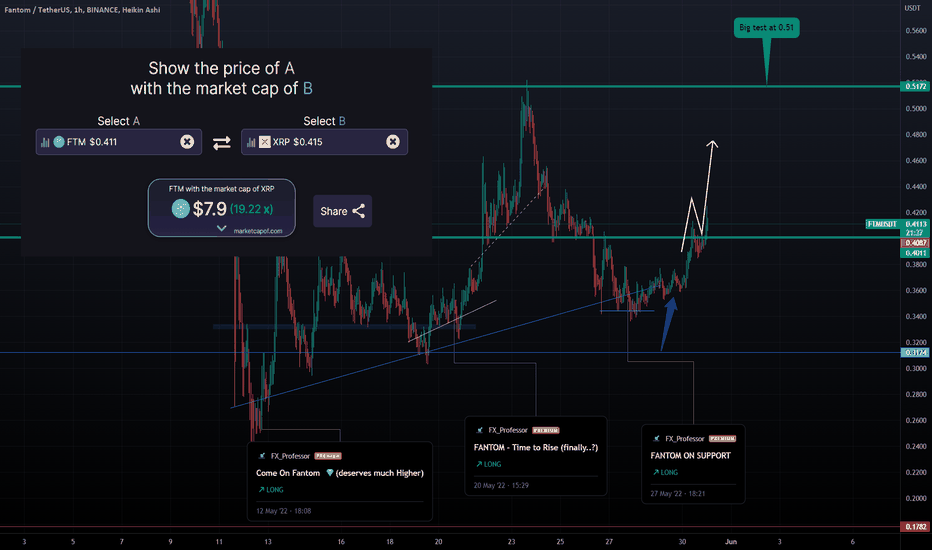Swap coins A and B with the arrows icon
932x550 pixels.
(x=222, y=143)
